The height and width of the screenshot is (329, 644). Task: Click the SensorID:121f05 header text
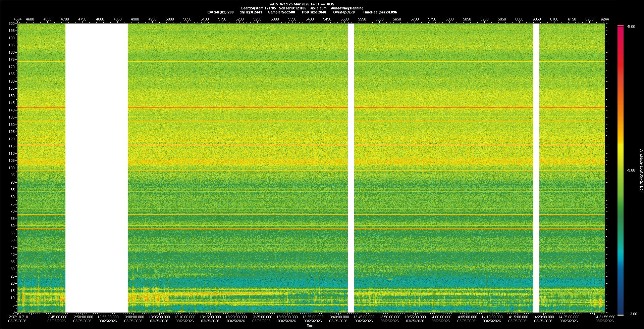[x=292, y=8]
